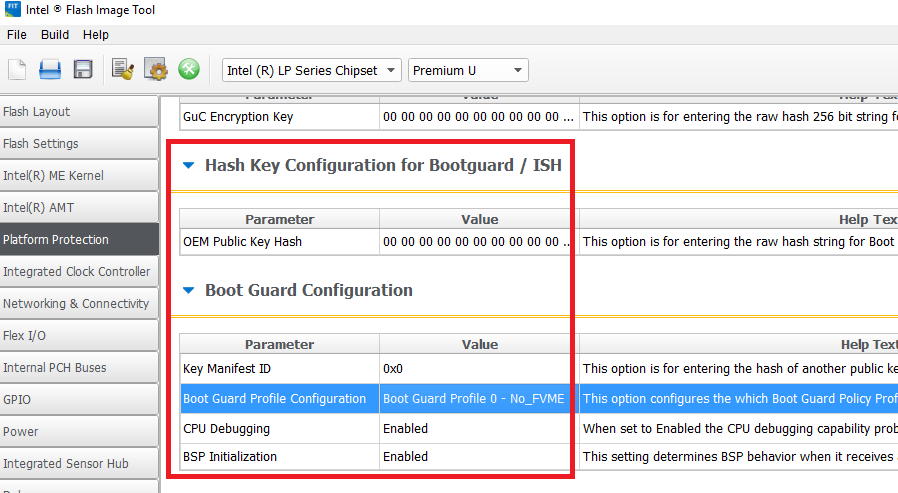Viewport: 898px width, 493px height.
Task: Open the Help menu
Action: click(x=96, y=34)
